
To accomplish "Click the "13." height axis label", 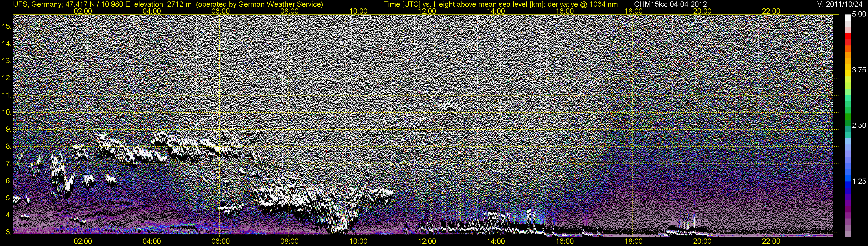I will pos(7,61).
